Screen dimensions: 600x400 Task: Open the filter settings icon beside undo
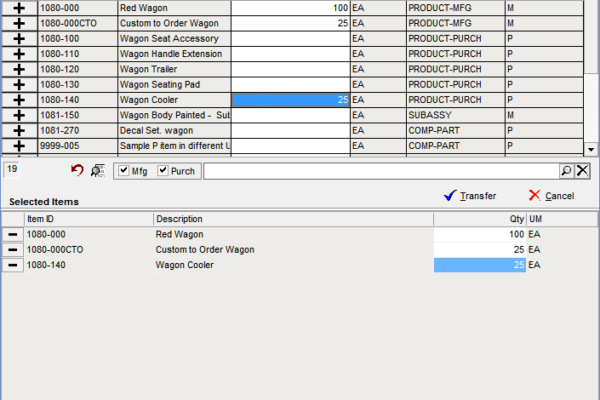click(98, 171)
